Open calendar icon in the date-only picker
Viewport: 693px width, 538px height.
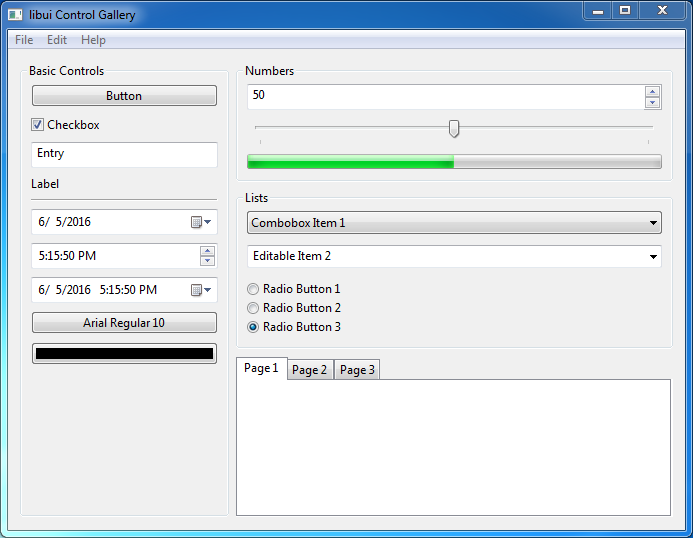[x=201, y=222]
